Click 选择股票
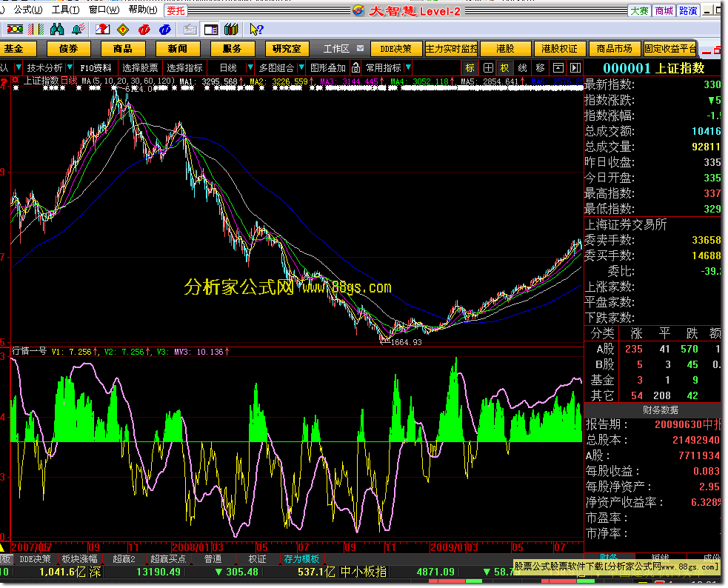Screen dimensions: 728x588 [140, 68]
